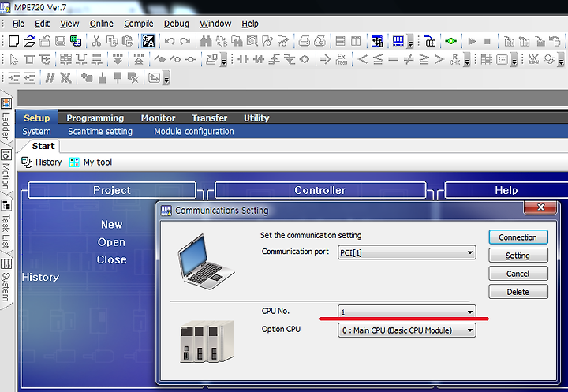Open the Window menu
This screenshot has width=568, height=392.
pyautogui.click(x=215, y=24)
